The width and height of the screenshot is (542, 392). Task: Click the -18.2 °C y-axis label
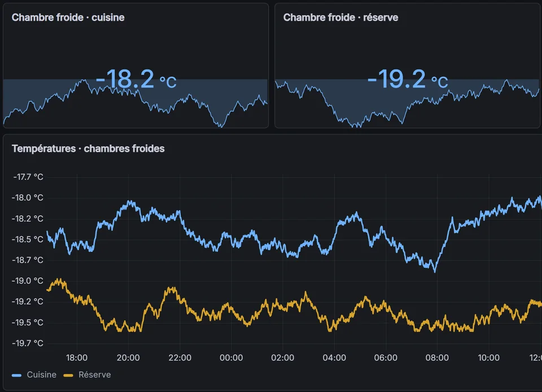coord(28,219)
